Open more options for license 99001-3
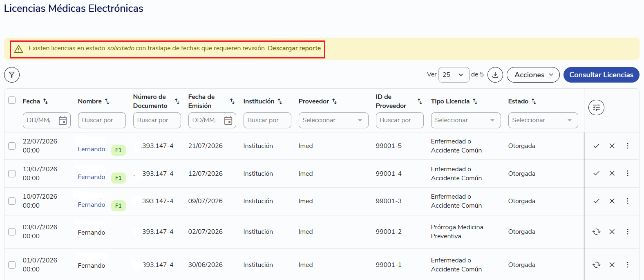 pos(628,201)
